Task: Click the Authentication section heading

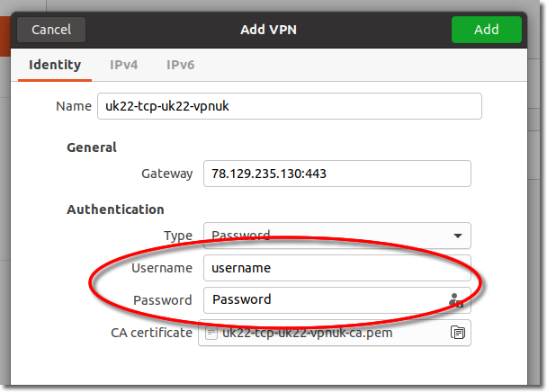Action: tap(115, 209)
